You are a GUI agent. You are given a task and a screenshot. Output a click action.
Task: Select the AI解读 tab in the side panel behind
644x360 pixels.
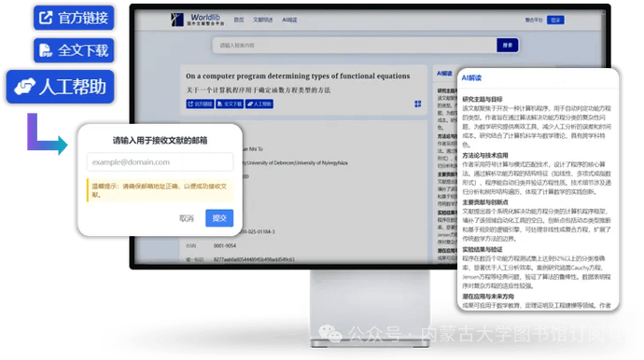(x=444, y=74)
